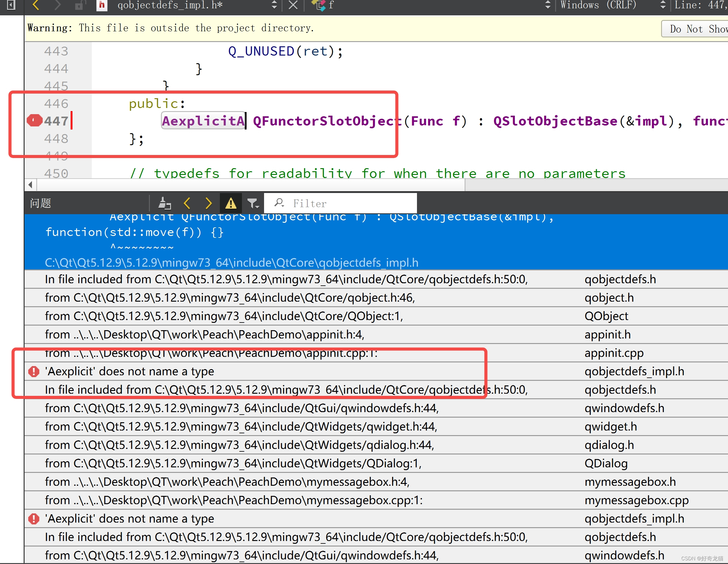Click the second error row's red icon
The height and width of the screenshot is (564, 728).
(x=34, y=519)
